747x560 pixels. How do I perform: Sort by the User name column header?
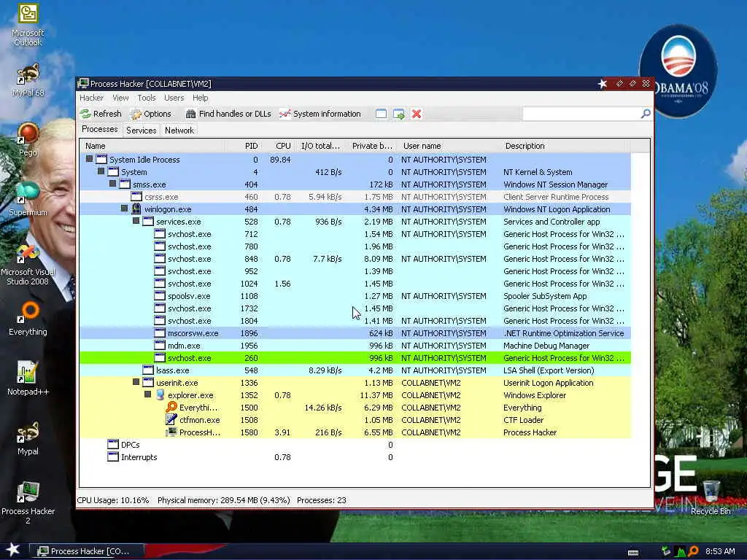coord(449,146)
